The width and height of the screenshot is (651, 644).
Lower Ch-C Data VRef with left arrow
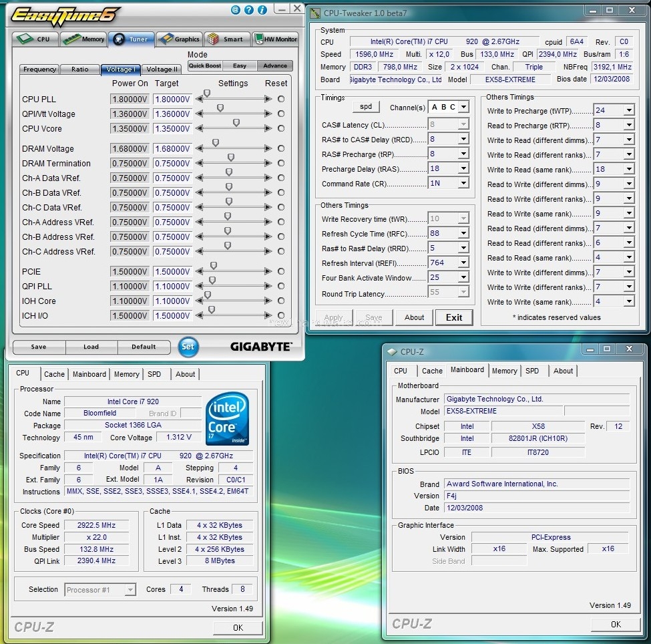coord(199,207)
